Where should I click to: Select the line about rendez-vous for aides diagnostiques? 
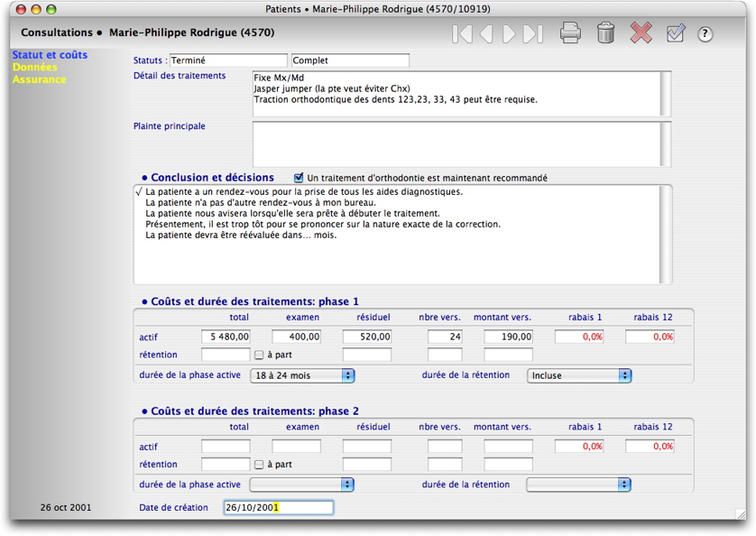click(304, 191)
